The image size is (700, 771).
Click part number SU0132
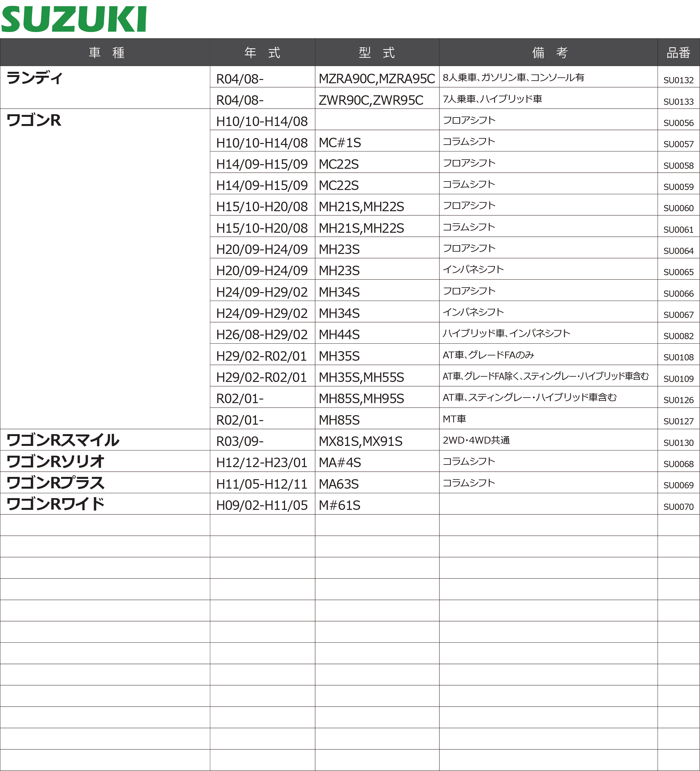point(678,80)
